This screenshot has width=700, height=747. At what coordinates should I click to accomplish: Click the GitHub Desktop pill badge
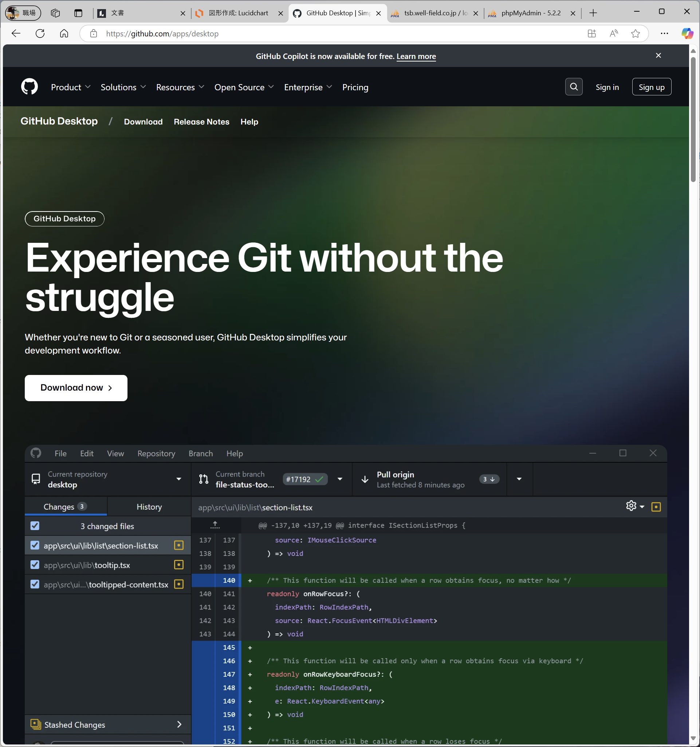65,219
